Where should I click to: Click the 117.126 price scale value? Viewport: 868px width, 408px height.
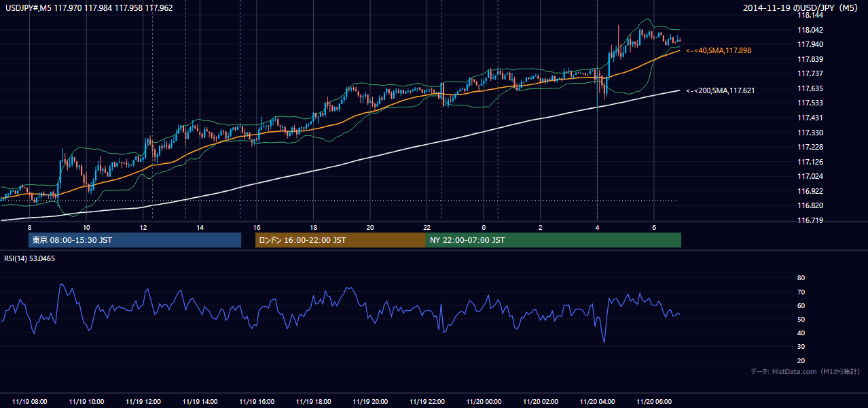pyautogui.click(x=810, y=162)
